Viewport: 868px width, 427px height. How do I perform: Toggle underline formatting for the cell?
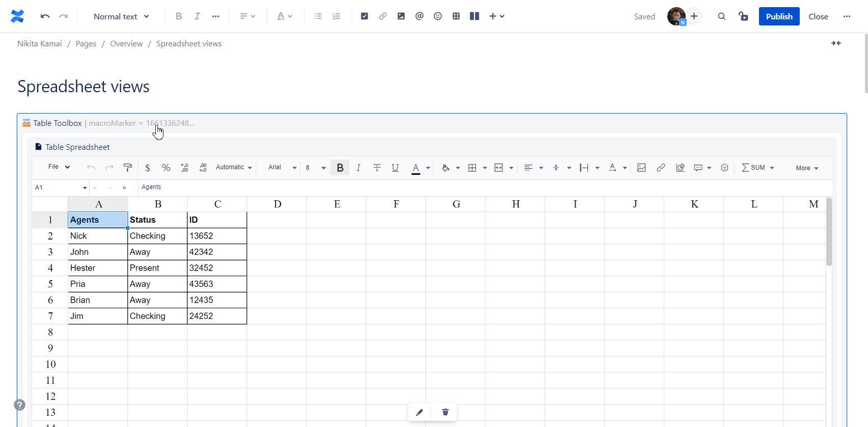[395, 168]
